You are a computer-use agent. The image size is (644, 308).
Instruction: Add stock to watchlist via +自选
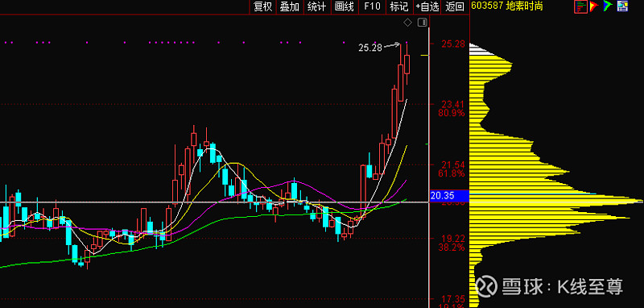pyautogui.click(x=427, y=6)
